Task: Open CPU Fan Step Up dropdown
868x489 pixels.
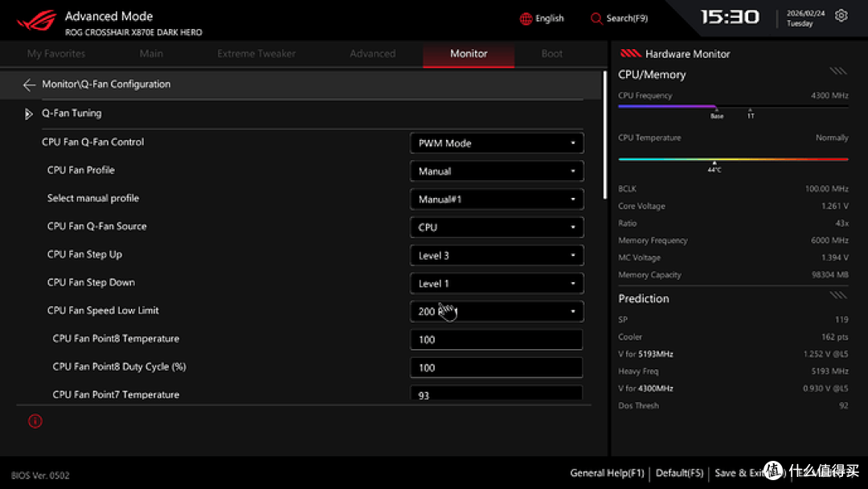Action: tap(497, 255)
